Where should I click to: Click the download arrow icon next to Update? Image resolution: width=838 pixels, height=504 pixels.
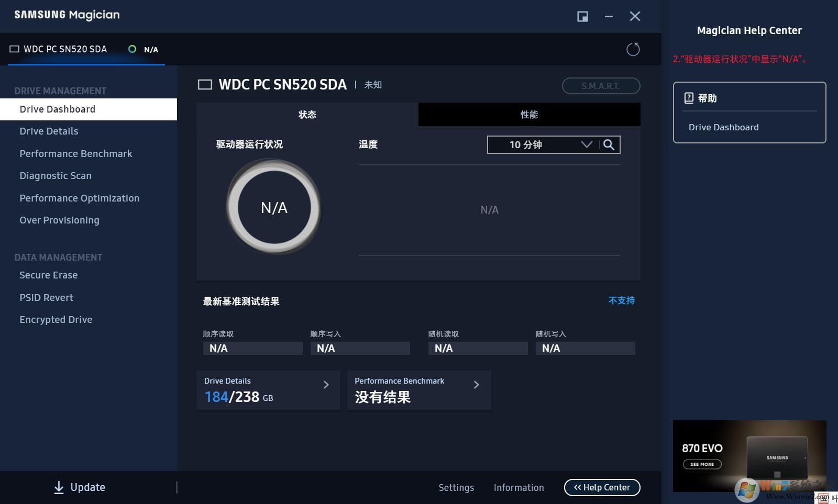tap(59, 487)
